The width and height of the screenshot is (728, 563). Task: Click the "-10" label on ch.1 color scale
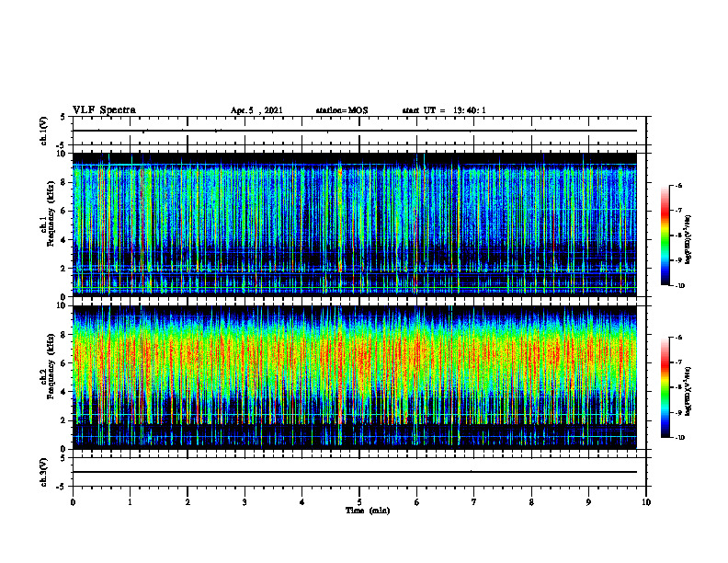pos(679,286)
